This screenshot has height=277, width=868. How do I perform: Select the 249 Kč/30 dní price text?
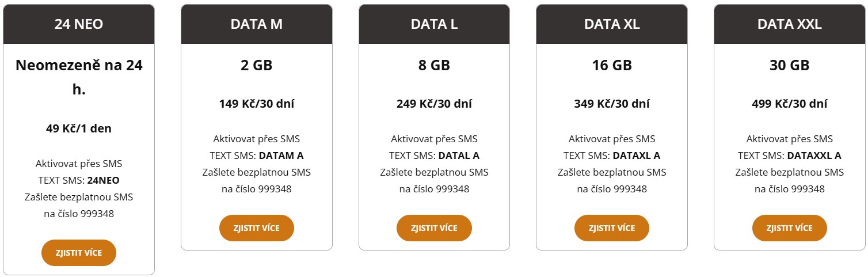(x=435, y=104)
